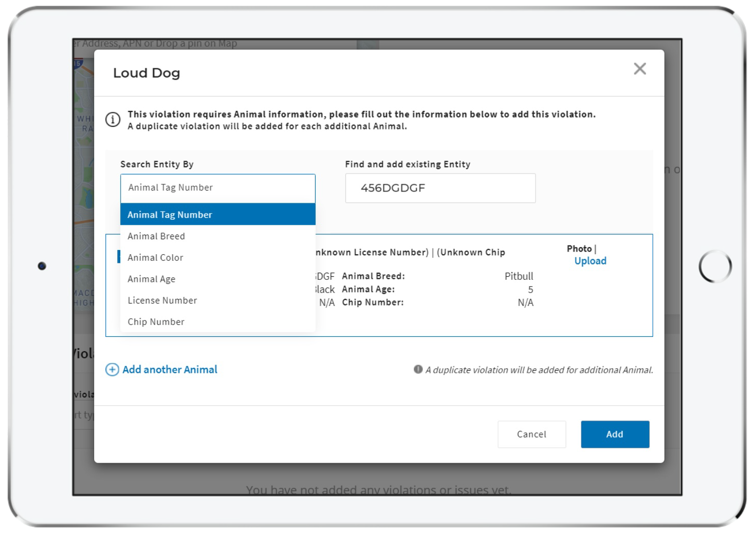Pick License Number option
Viewport: 756px width, 534px height.
217,300
